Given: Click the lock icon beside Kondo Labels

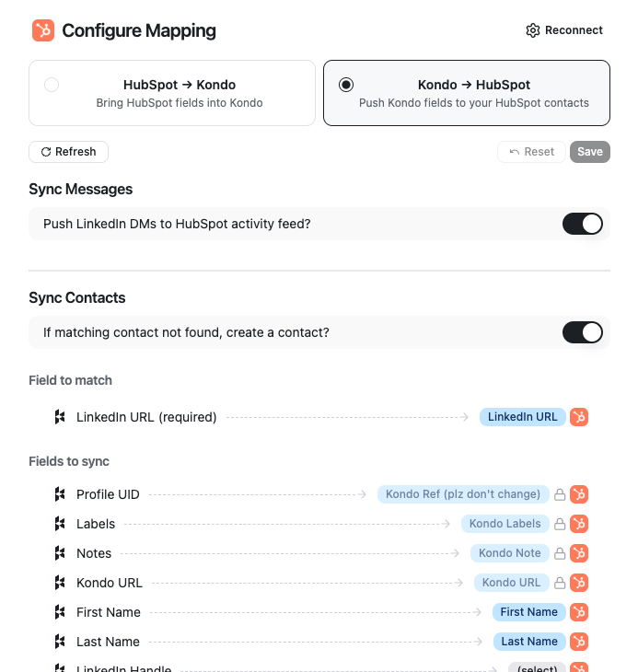Looking at the screenshot, I should click(559, 524).
